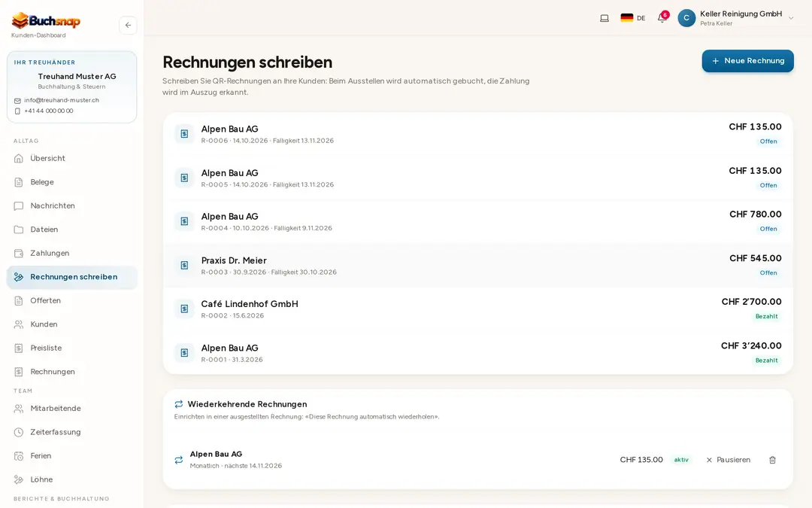Click the folder icon beside Dateien
Image resolution: width=812 pixels, height=508 pixels.
point(19,229)
